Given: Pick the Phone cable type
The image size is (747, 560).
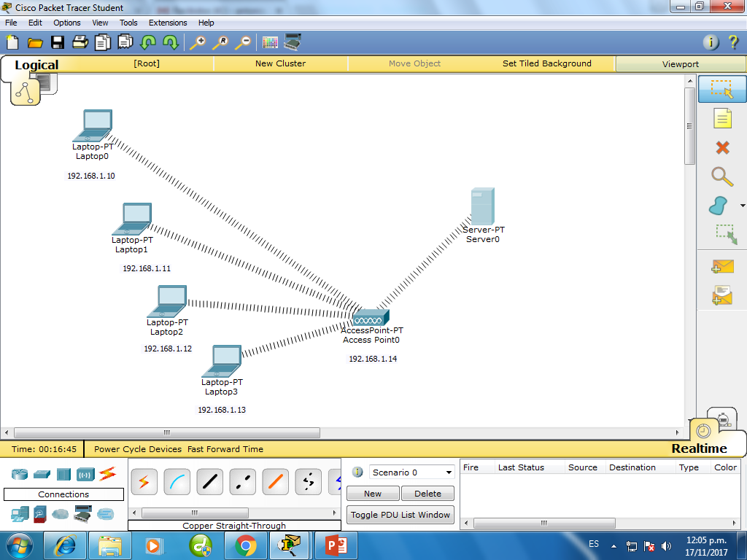Looking at the screenshot, I should click(x=309, y=482).
